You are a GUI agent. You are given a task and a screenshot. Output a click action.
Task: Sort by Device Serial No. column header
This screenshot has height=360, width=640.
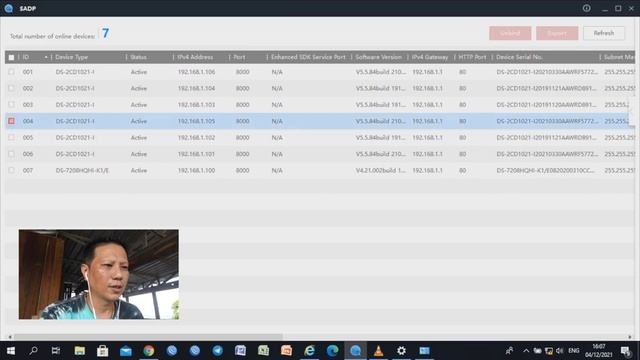point(519,57)
